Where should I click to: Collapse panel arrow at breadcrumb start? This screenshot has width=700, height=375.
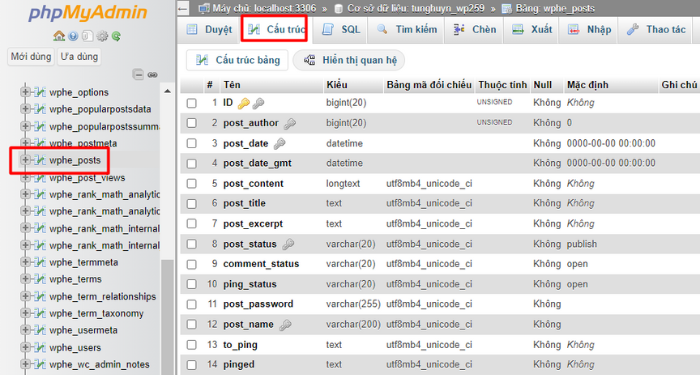[182, 8]
